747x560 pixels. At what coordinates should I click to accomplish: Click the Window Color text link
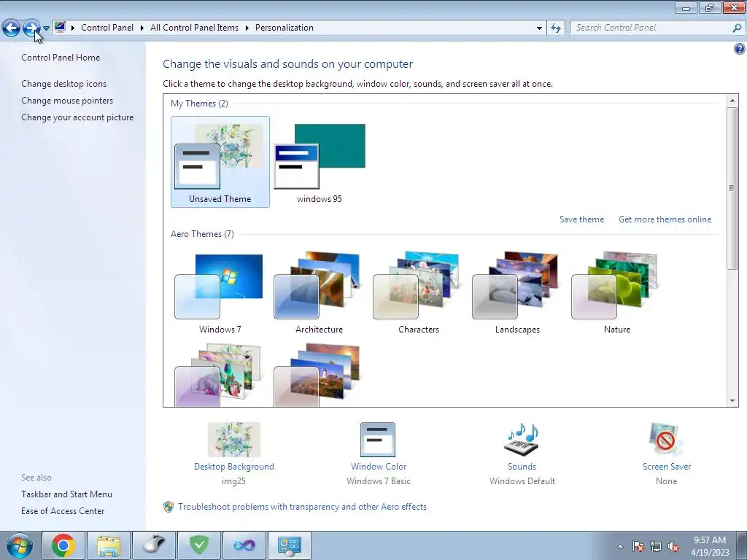pyautogui.click(x=379, y=467)
